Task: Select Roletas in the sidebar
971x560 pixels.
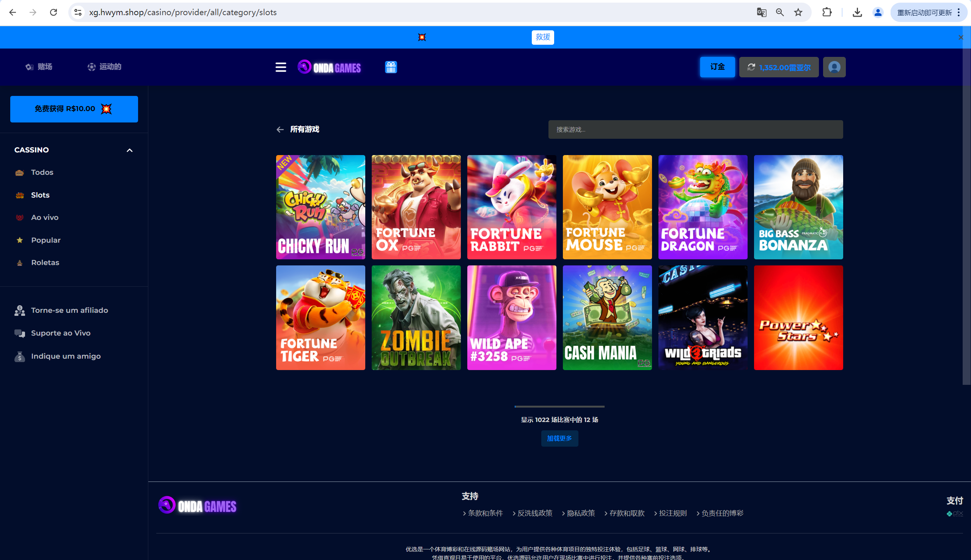Action: click(x=45, y=262)
